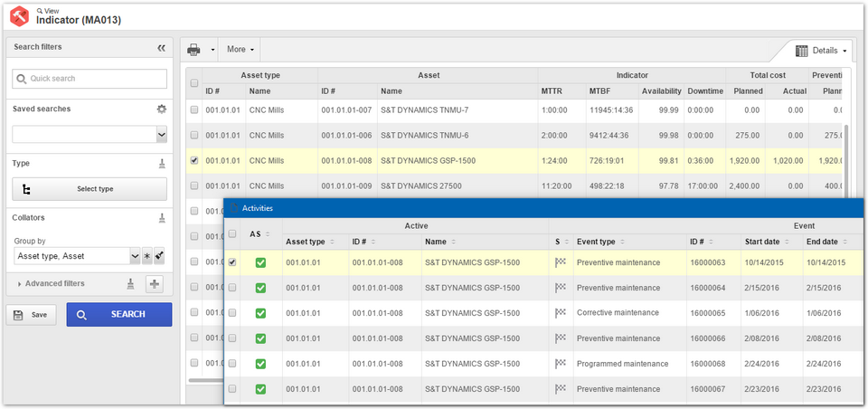The width and height of the screenshot is (868, 409).
Task: Click asset ID 001.01.01-009 cell
Action: (346, 185)
